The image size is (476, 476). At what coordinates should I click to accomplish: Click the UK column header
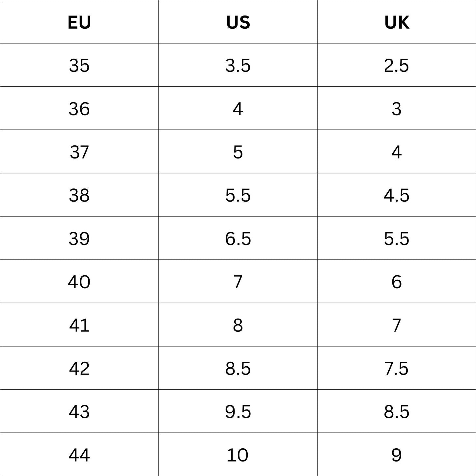tap(397, 22)
